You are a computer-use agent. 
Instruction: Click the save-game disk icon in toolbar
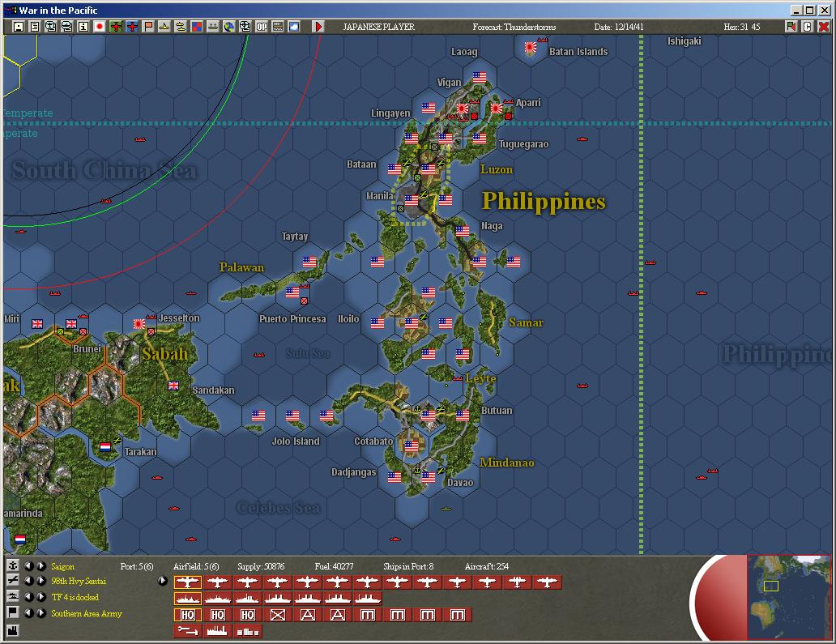[19, 27]
